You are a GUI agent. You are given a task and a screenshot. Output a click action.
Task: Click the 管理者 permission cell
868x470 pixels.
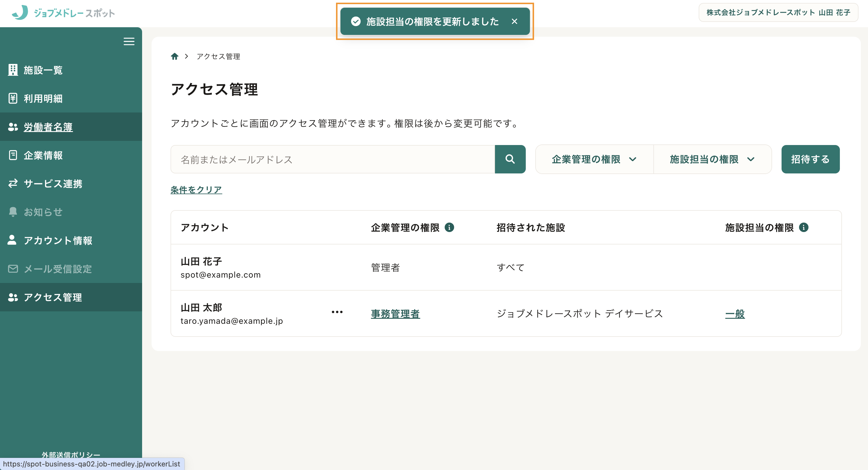385,268
